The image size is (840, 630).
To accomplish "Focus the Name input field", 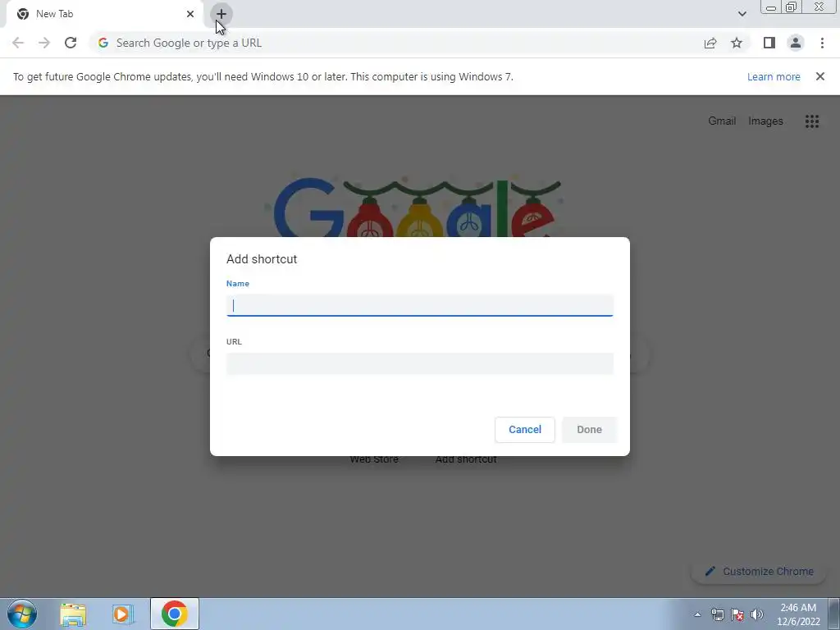I will point(419,305).
